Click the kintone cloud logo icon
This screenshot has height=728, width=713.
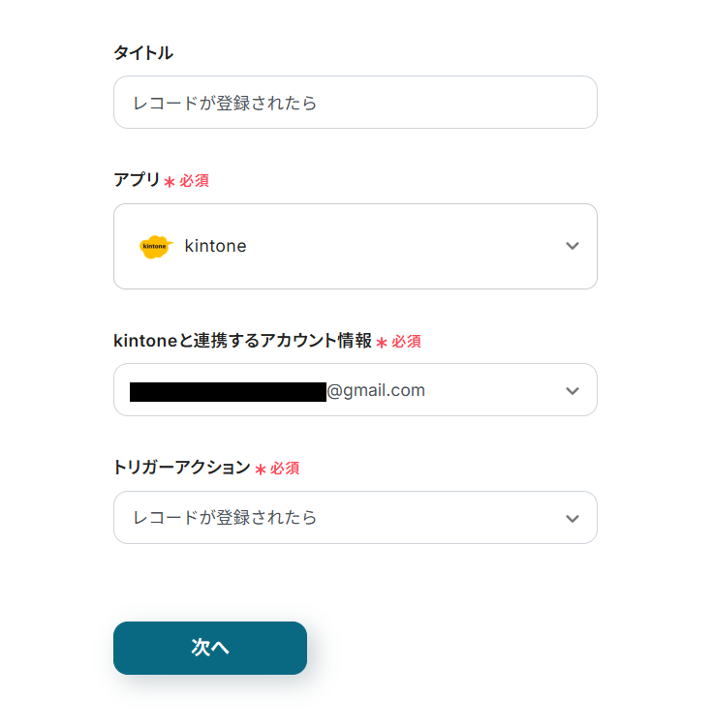[155, 246]
